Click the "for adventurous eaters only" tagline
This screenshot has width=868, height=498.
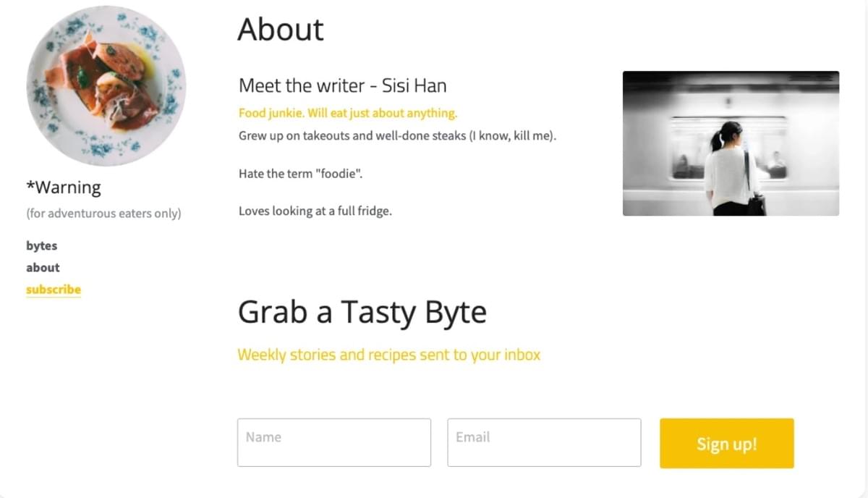pos(103,214)
